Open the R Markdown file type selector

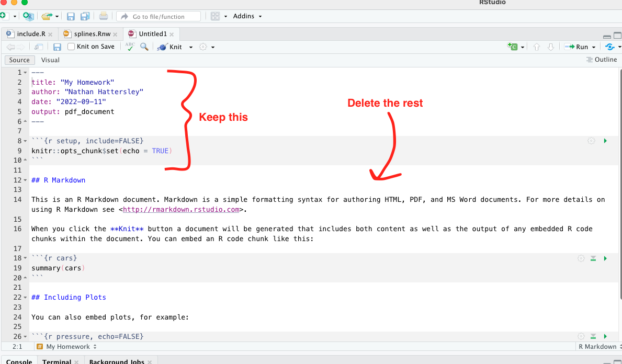600,347
